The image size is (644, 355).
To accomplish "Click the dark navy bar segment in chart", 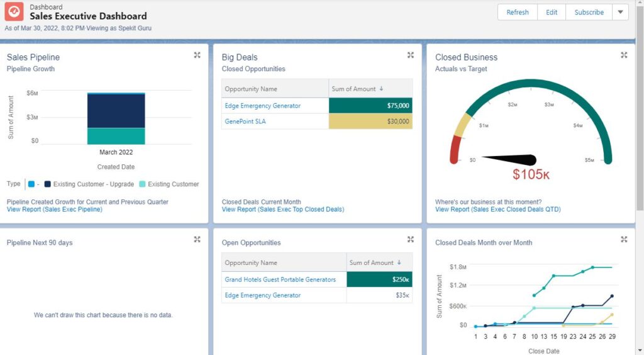I will click(x=116, y=111).
